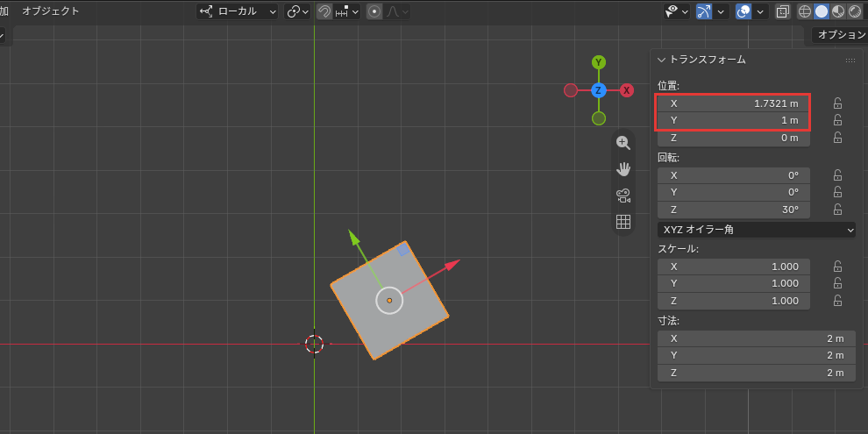Click the green Y axis on navigation gizmo
This screenshot has height=434, width=868.
(x=599, y=62)
